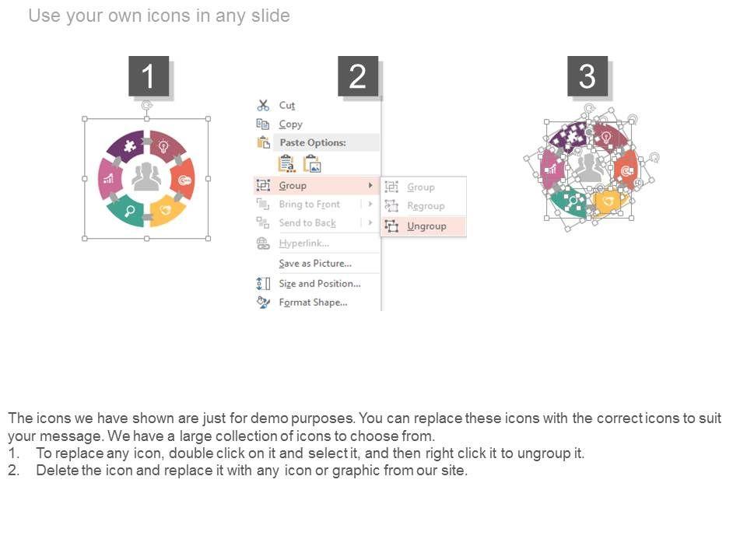The image size is (747, 560).
Task: Click the scissors Cut icon
Action: coord(263,105)
